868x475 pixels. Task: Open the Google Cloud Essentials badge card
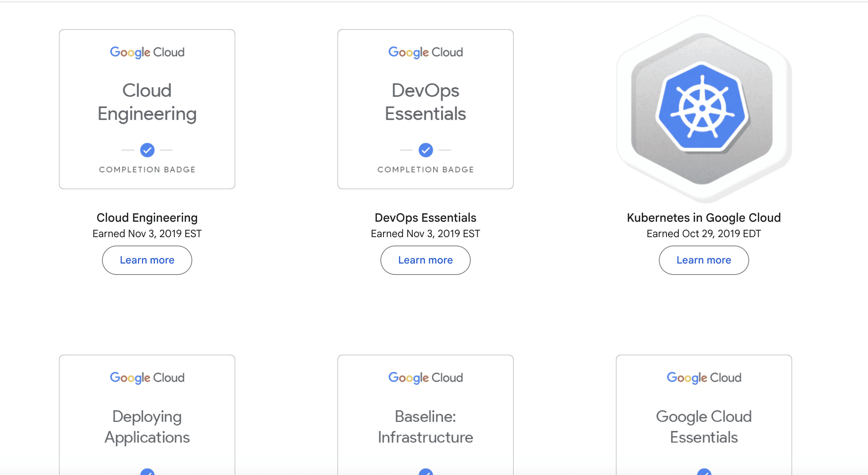pos(704,415)
